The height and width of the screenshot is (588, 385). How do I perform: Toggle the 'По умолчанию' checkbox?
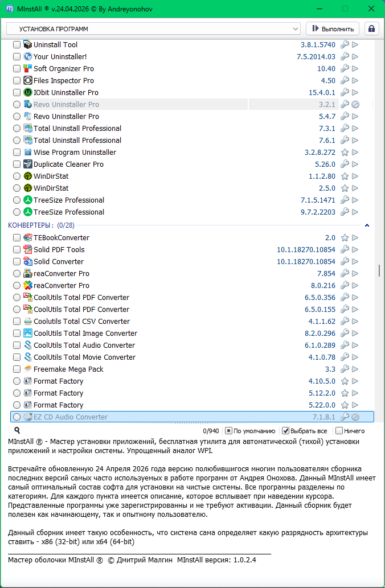coord(228,431)
